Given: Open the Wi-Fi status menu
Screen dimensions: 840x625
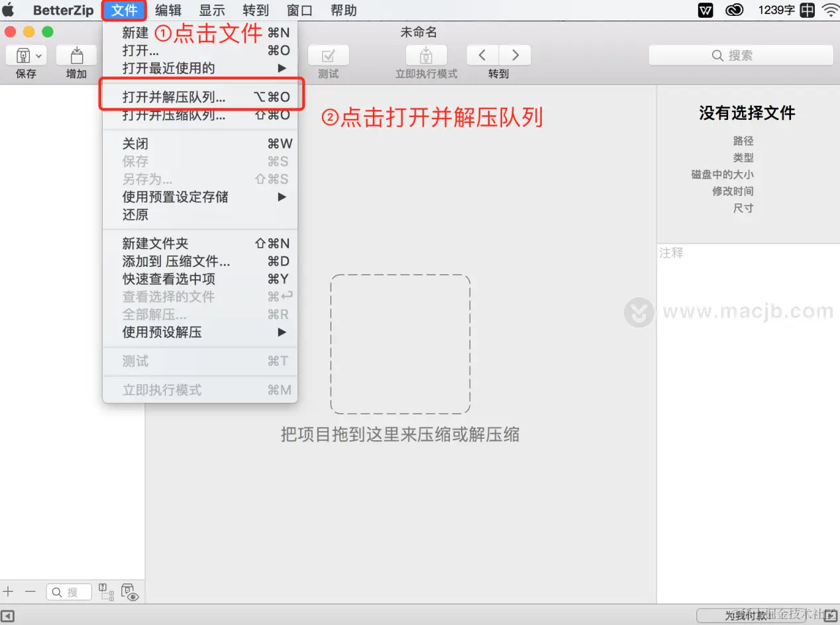Looking at the screenshot, I should 830,10.
